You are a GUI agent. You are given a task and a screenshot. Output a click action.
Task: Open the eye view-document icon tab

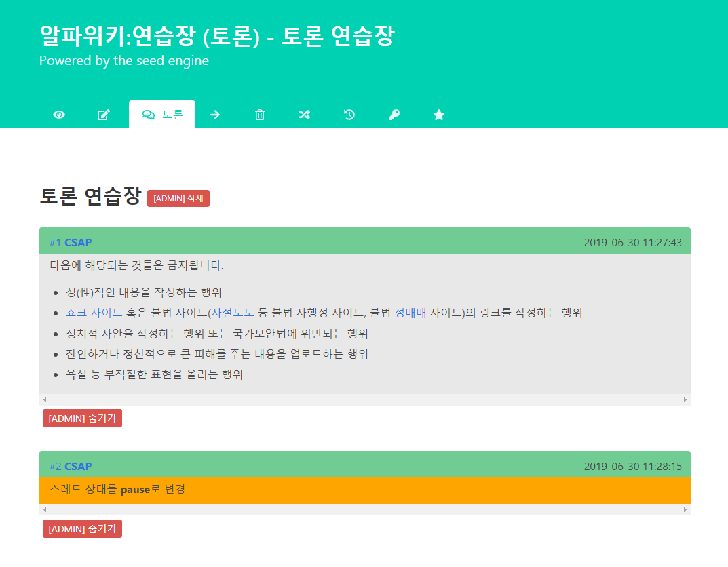pos(59,115)
